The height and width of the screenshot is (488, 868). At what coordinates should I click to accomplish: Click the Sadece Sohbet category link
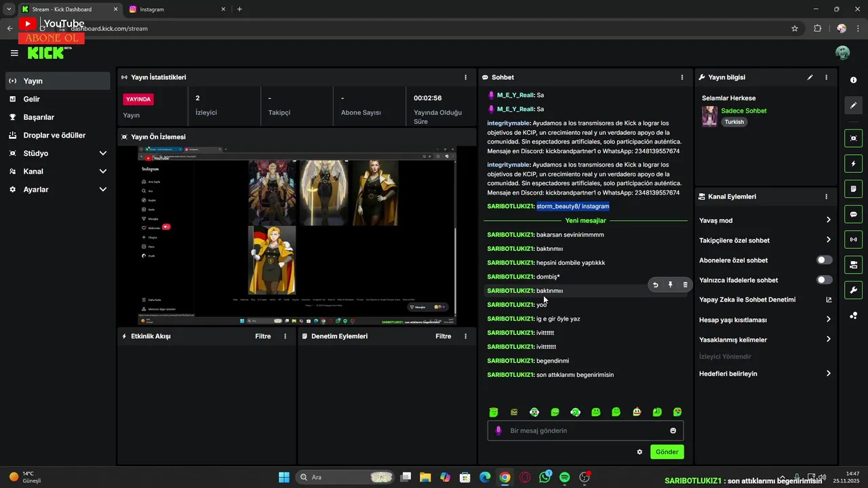pyautogui.click(x=744, y=110)
